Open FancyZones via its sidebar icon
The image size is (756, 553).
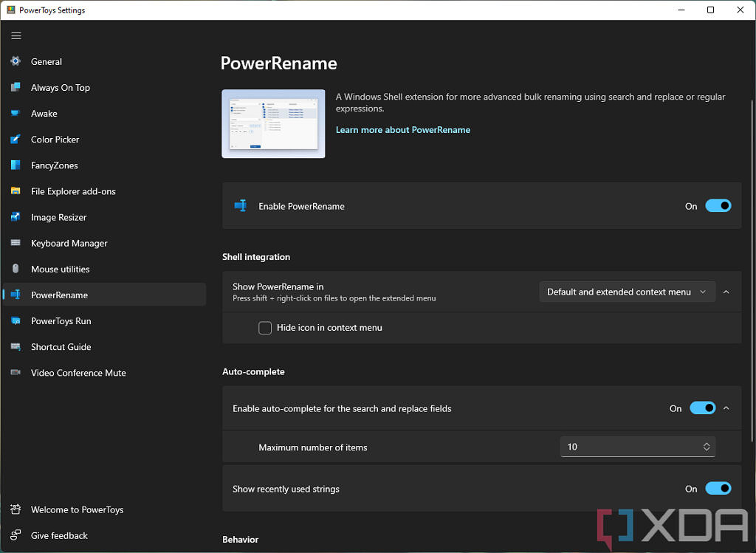pos(16,165)
